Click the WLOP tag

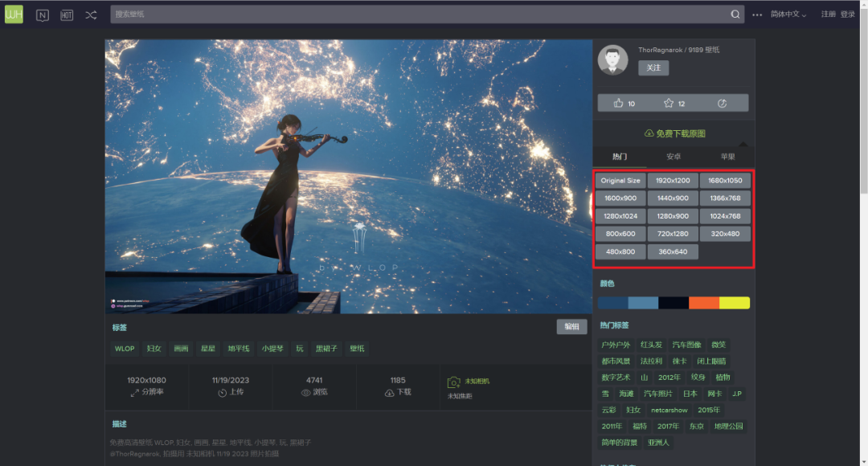(125, 349)
